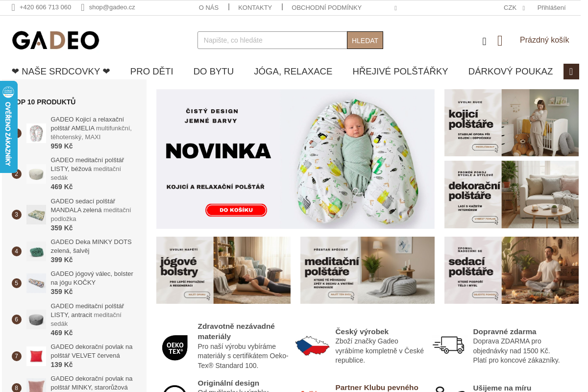Image resolution: width=588 pixels, height=392 pixels.
Task: Open the JÓGA, RELAXACE category menu
Action: point(293,72)
